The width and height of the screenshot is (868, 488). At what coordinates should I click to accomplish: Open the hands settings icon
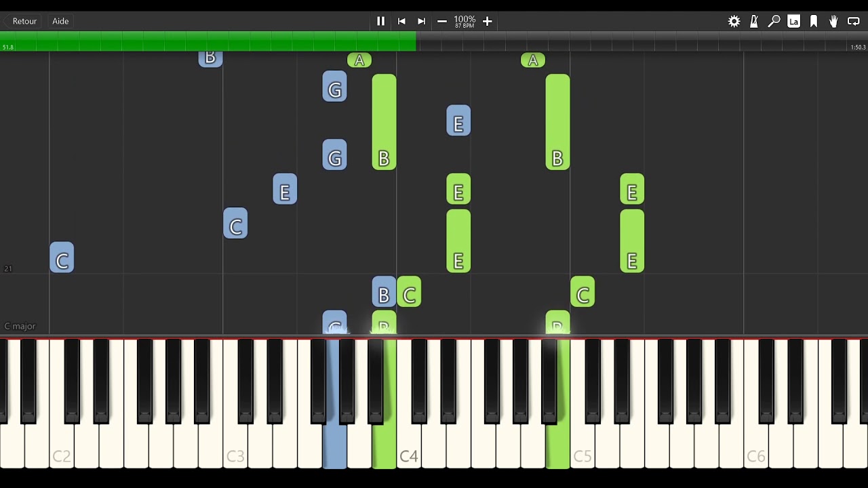tap(833, 21)
